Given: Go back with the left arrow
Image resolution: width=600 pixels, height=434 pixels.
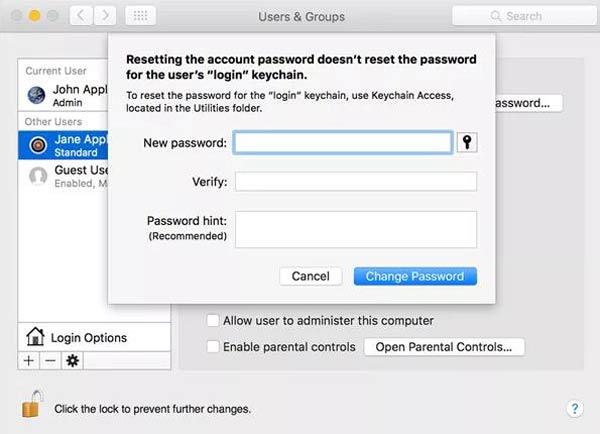Looking at the screenshot, I should tap(81, 16).
